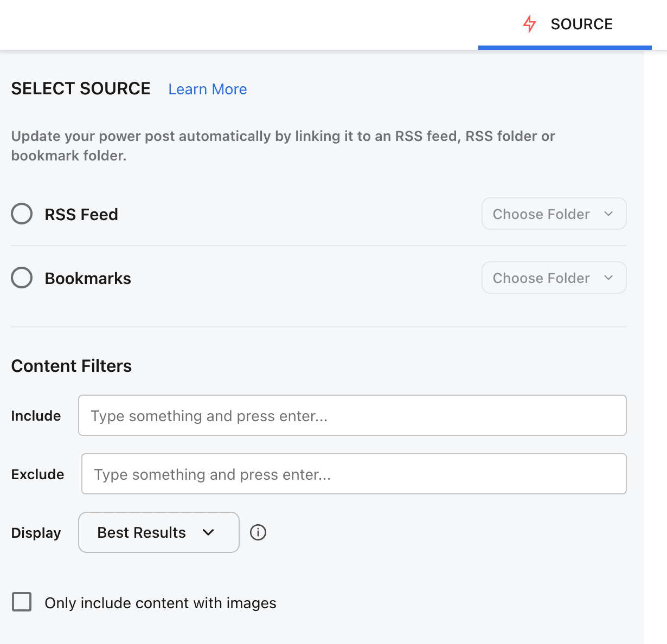667x644 pixels.
Task: Click the Only include content with images label
Action: [161, 603]
